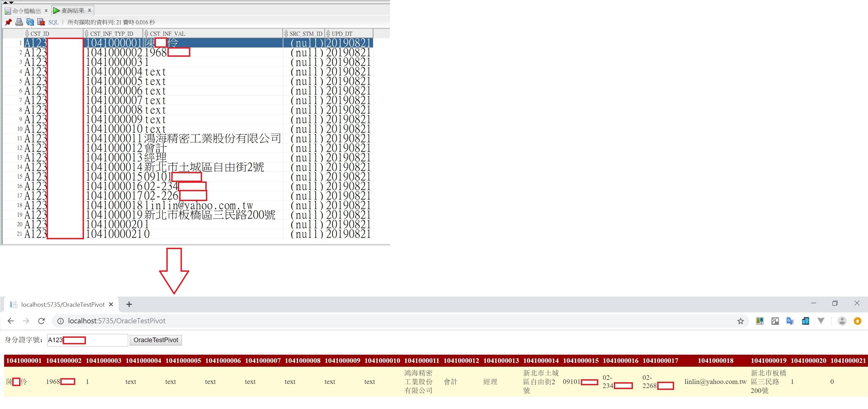This screenshot has height=409, width=868.
Task: Click the orange upload extension icon
Action: click(x=858, y=321)
